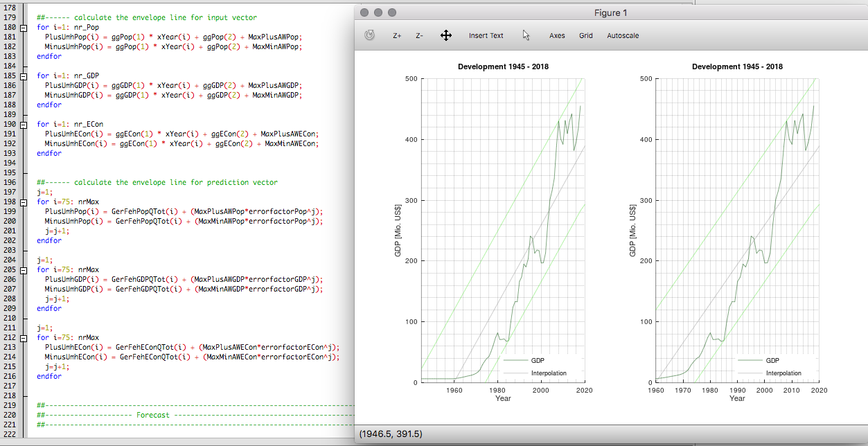Maximize the Figure 1 window
This screenshot has width=868, height=446.
point(392,12)
